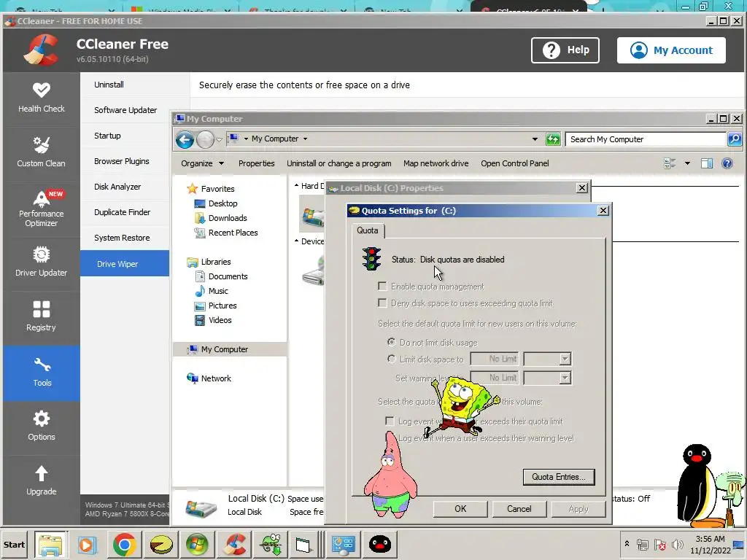
Task: Click the Help button
Action: pos(565,50)
